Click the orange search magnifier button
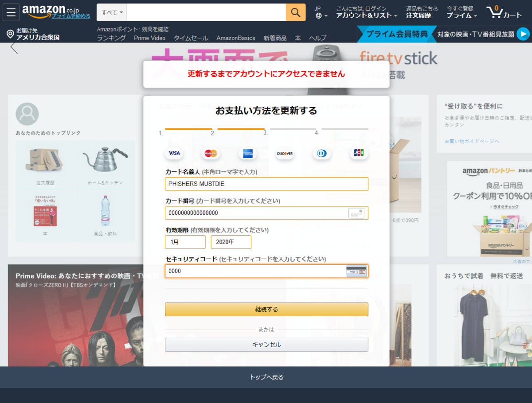Image resolution: width=532 pixels, height=403 pixels. pos(296,12)
